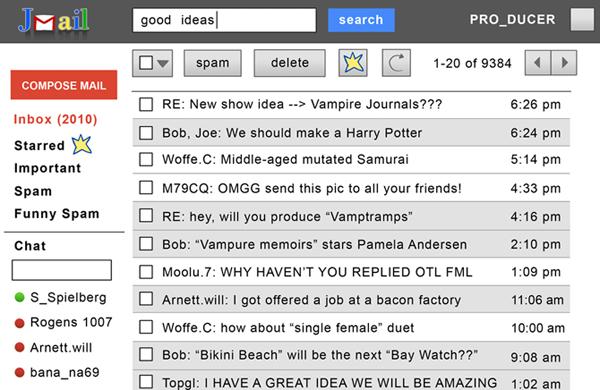Image resolution: width=600 pixels, height=390 pixels.
Task: Click the delete button
Action: (x=290, y=63)
